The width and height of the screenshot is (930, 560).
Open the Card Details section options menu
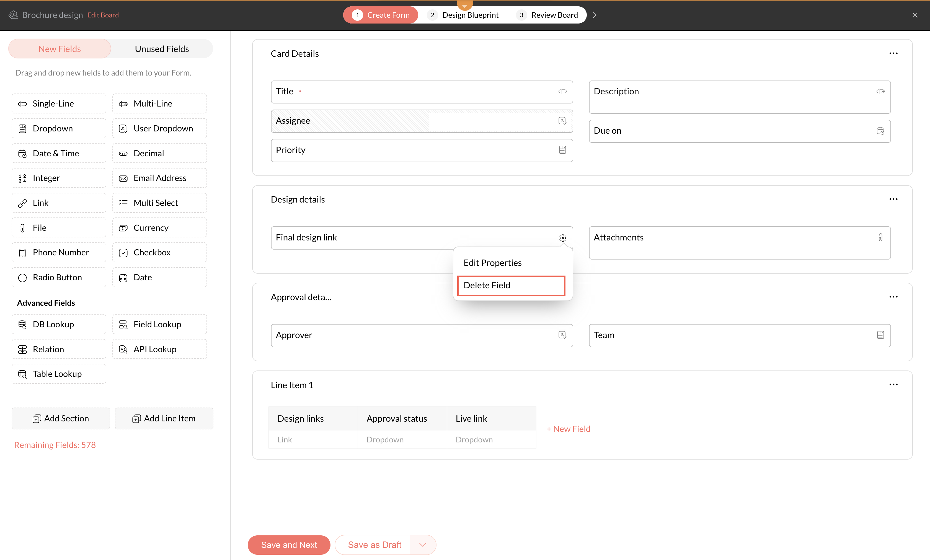tap(893, 53)
